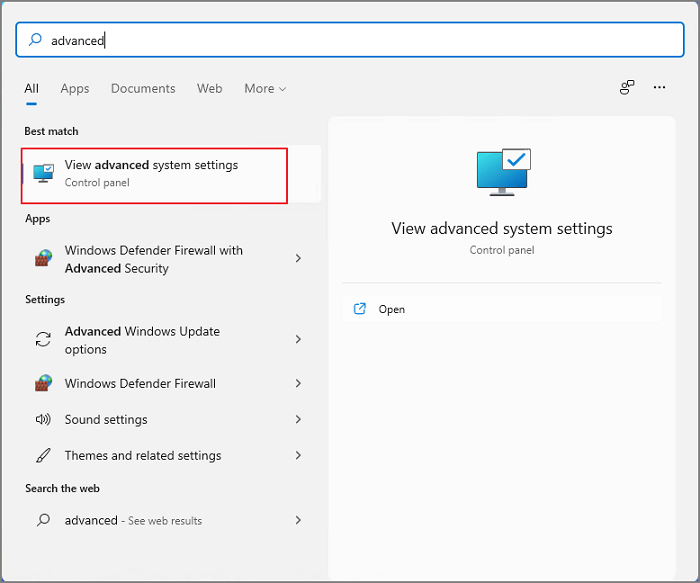This screenshot has height=583, width=700.
Task: Click the Themes and related settings brush icon
Action: (43, 456)
